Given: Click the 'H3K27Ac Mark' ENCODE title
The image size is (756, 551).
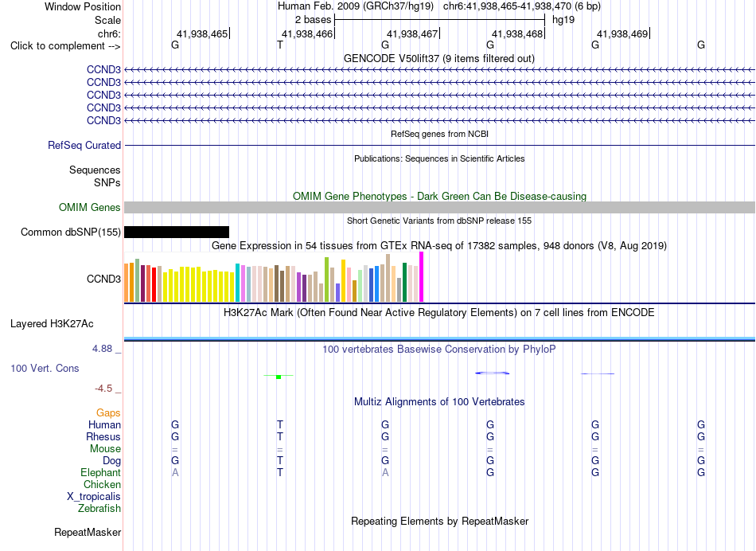Looking at the screenshot, I should pos(438,313).
